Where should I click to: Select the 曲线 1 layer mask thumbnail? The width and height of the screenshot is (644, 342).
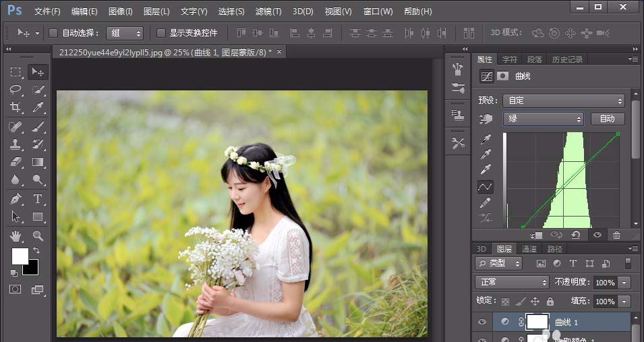click(537, 322)
